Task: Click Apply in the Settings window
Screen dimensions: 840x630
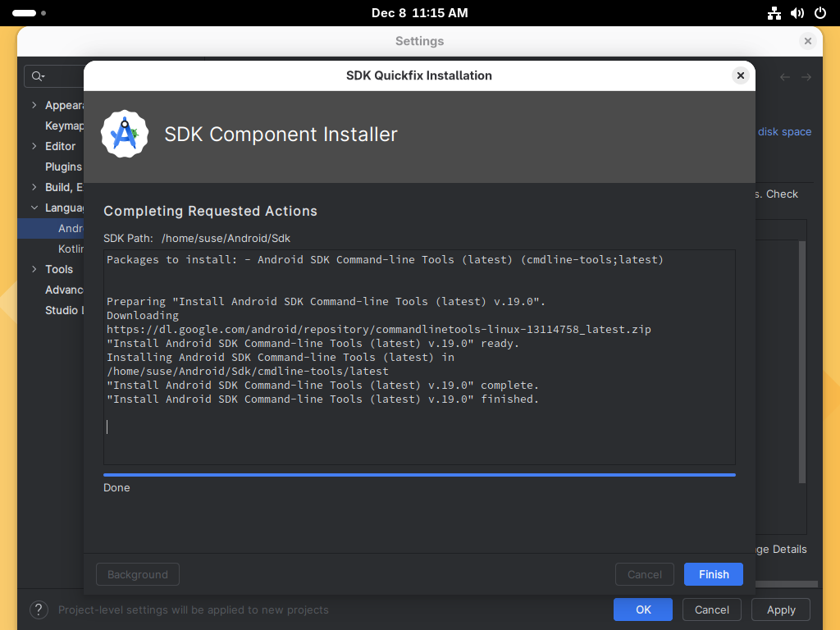Action: pyautogui.click(x=781, y=609)
